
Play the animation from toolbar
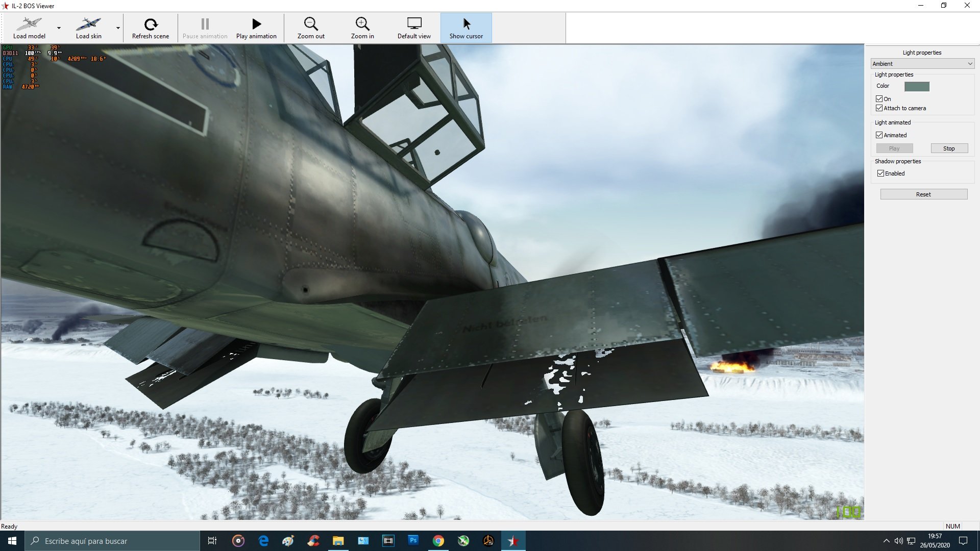click(x=256, y=24)
